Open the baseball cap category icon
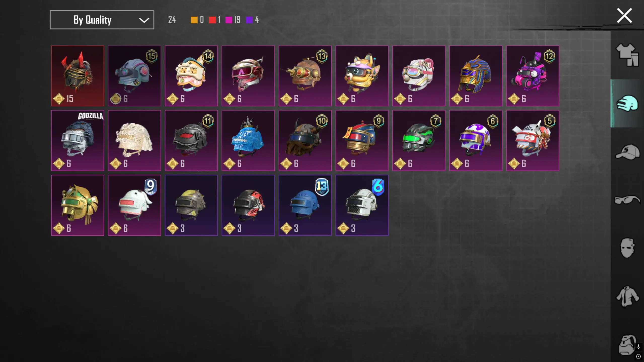644x362 pixels. tap(627, 152)
